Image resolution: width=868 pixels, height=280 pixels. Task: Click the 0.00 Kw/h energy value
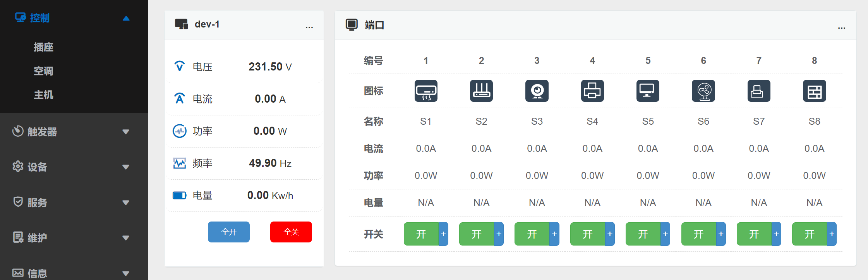[x=270, y=195]
